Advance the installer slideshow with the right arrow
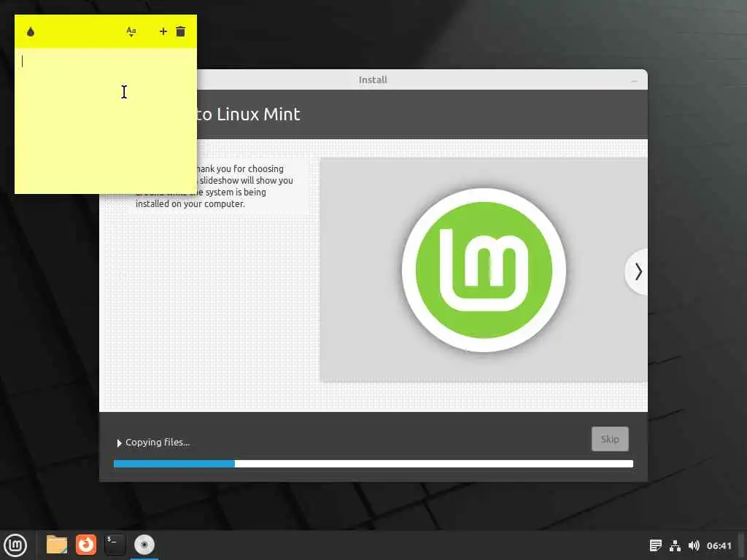This screenshot has height=560, width=747. pos(638,272)
